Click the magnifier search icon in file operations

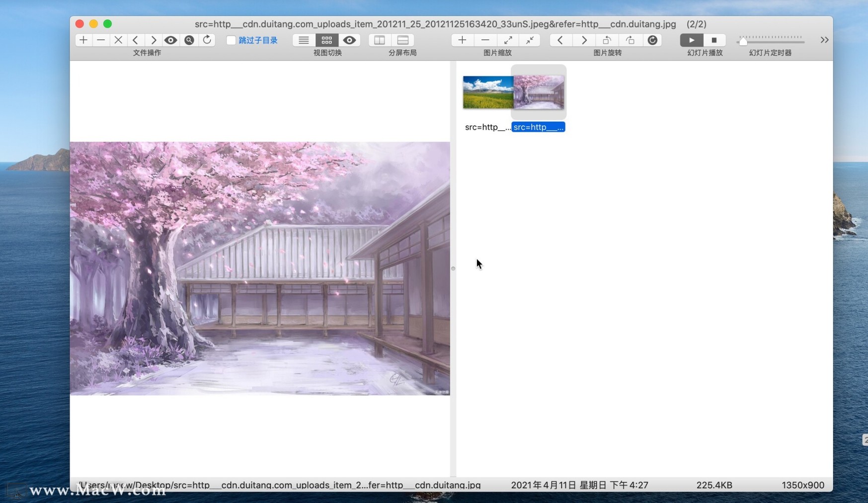[x=189, y=40]
